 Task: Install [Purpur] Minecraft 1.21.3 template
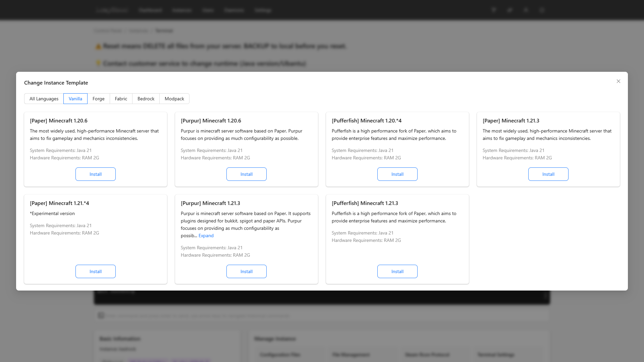pos(247,271)
